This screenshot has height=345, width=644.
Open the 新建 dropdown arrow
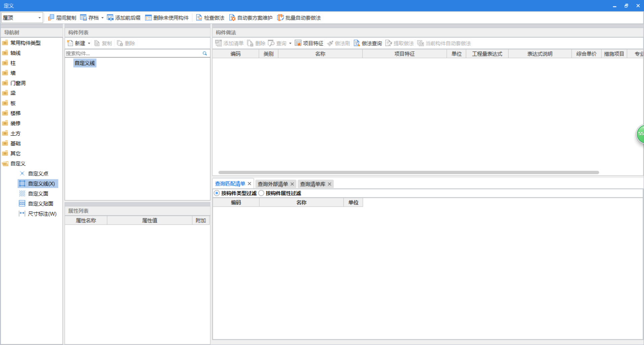click(x=89, y=43)
